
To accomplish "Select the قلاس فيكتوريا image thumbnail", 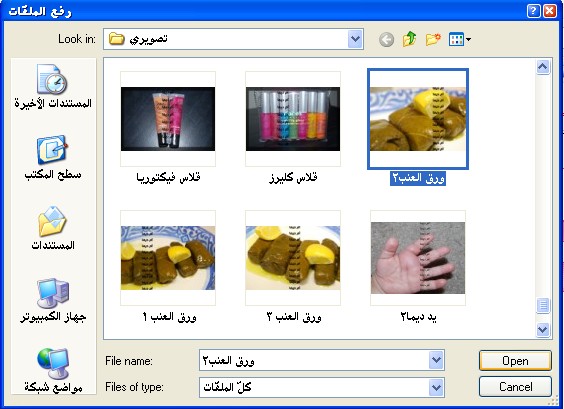I will coord(168,119).
